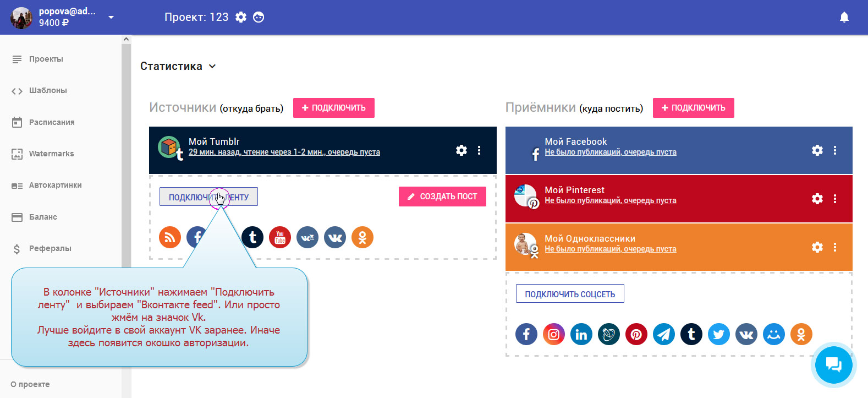Open project settings gear beside "Проект: 123"
The width and height of the screenshot is (868, 398).
(x=241, y=17)
